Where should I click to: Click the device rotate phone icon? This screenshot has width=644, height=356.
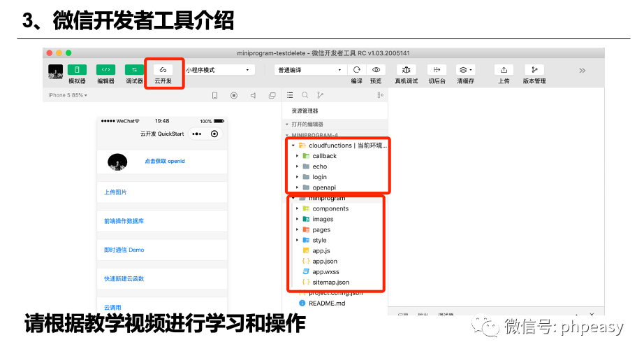pyautogui.click(x=214, y=95)
